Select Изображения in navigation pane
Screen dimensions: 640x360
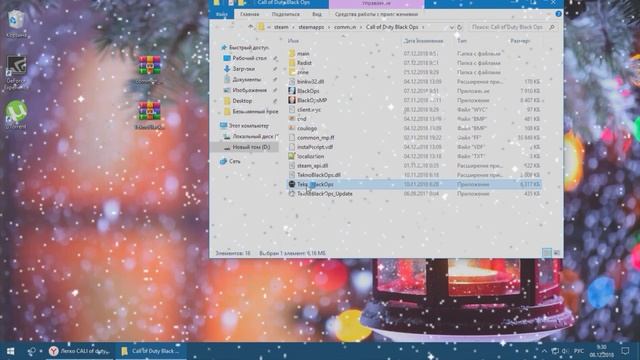tap(249, 90)
